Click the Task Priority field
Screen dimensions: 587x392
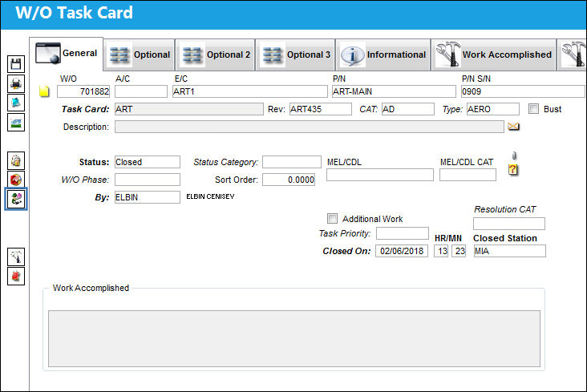tap(403, 233)
